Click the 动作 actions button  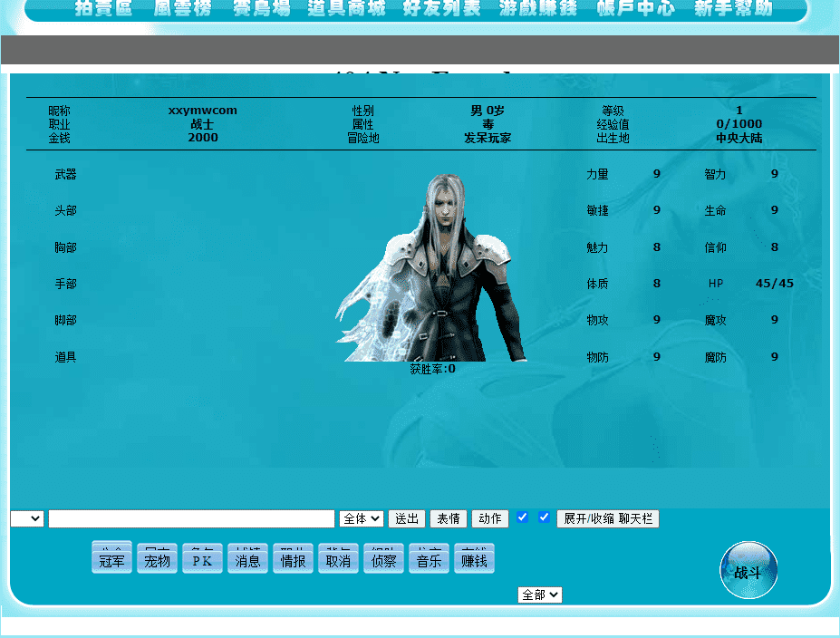490,518
